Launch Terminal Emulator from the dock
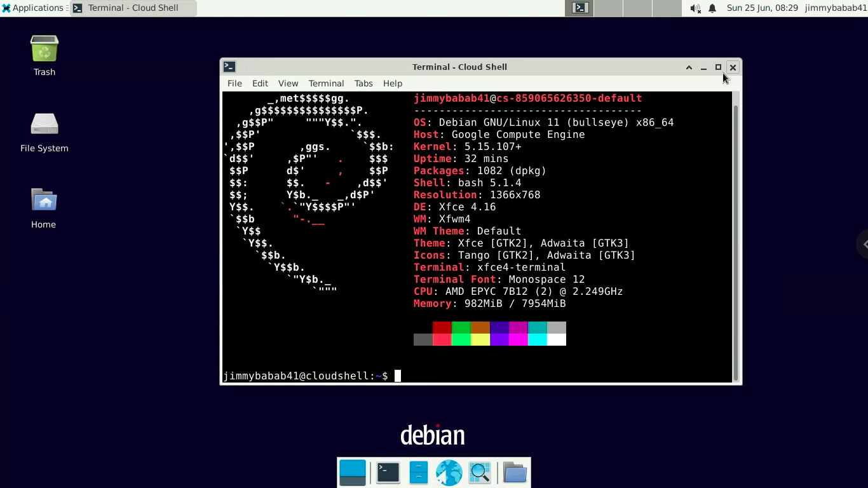868x488 pixels. pos(388,473)
